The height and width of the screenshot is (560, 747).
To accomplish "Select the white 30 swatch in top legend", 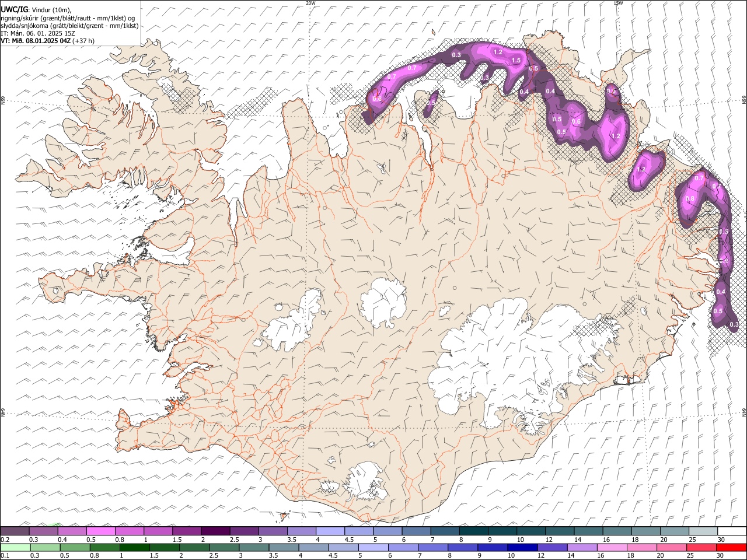I will (x=732, y=531).
